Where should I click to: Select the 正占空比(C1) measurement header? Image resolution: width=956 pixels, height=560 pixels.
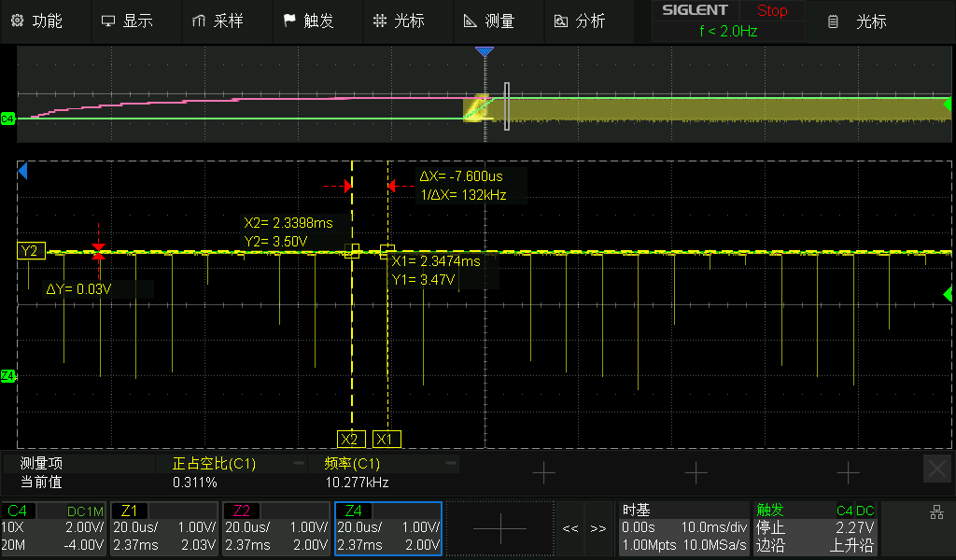click(x=214, y=464)
